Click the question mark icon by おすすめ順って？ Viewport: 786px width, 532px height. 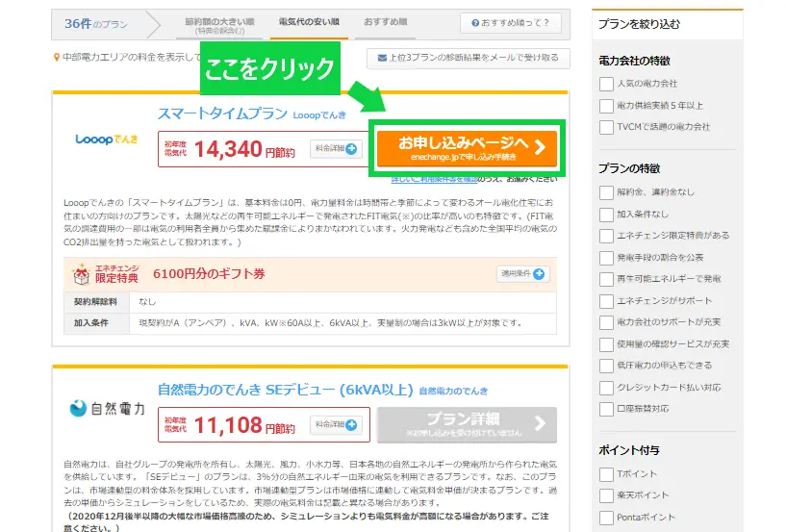click(475, 23)
